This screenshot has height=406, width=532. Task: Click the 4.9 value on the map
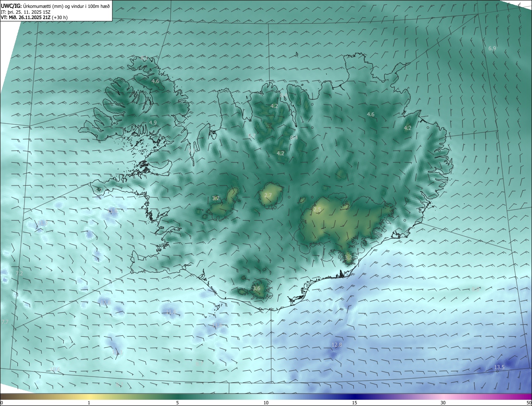point(153,122)
